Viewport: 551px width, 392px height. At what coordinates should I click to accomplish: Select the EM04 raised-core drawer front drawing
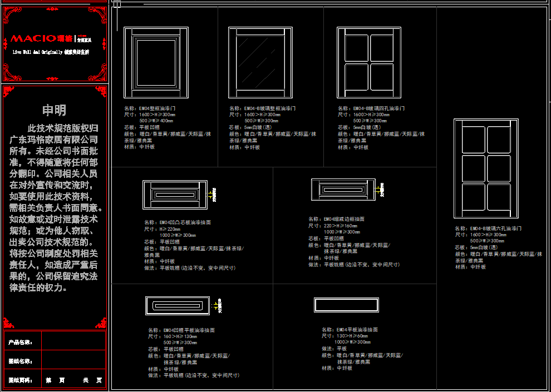175,195
